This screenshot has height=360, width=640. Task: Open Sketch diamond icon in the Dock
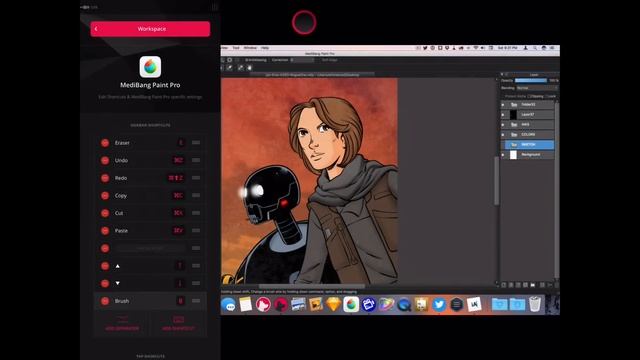[333, 304]
